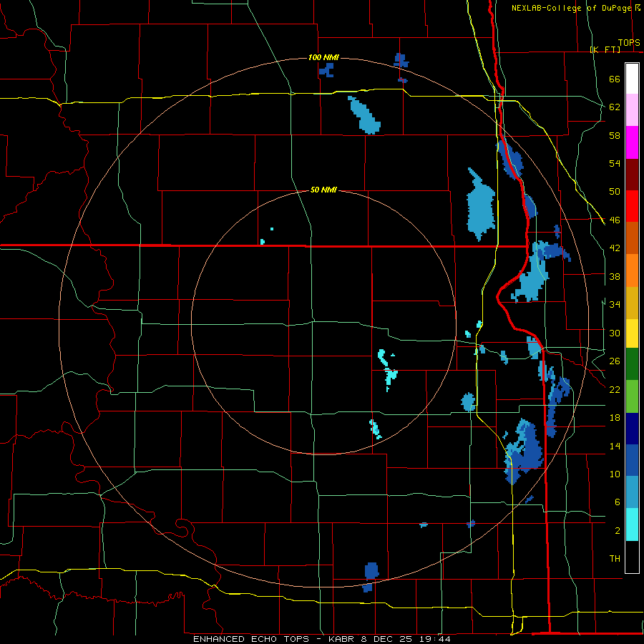This screenshot has width=644, height=644.
Task: Click the '10' legend value
Action: click(615, 474)
